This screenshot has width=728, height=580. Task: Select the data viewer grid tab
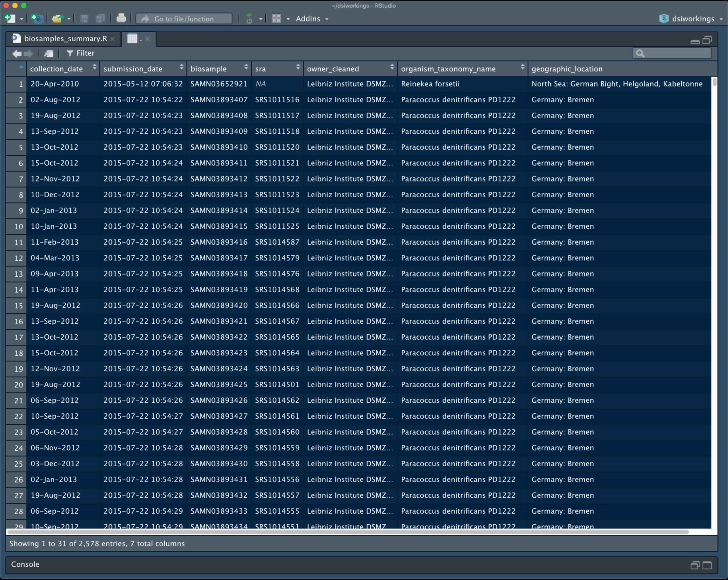click(x=132, y=38)
